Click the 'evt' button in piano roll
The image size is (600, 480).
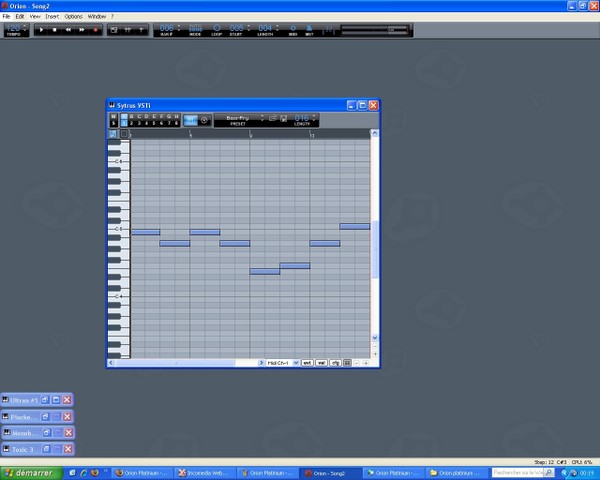[x=307, y=362]
